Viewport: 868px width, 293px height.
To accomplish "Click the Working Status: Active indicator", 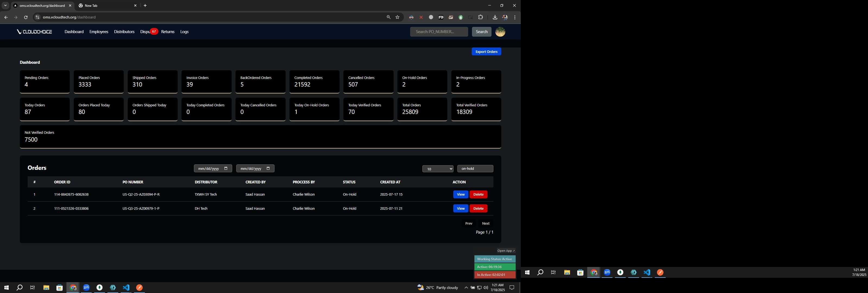I will coord(495,259).
